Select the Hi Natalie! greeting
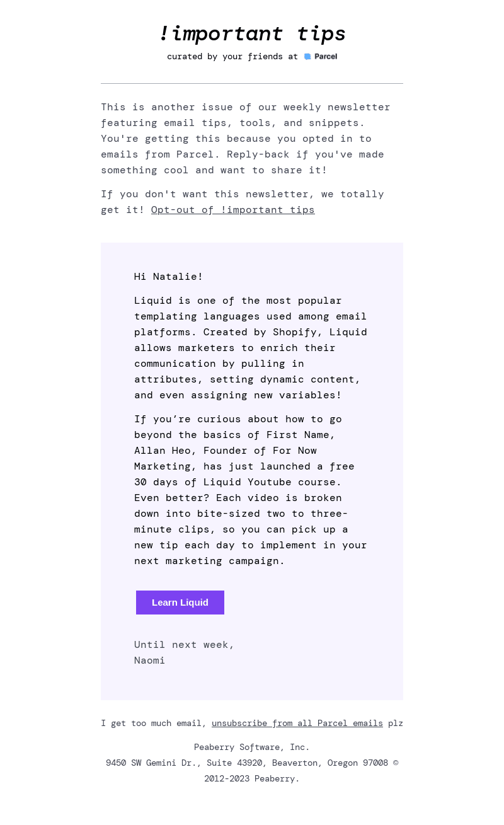 click(x=169, y=277)
